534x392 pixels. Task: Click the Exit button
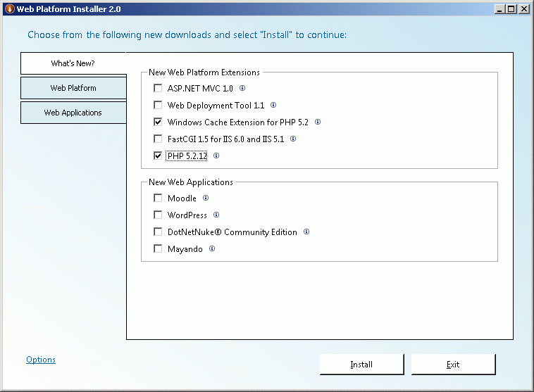[x=453, y=365]
